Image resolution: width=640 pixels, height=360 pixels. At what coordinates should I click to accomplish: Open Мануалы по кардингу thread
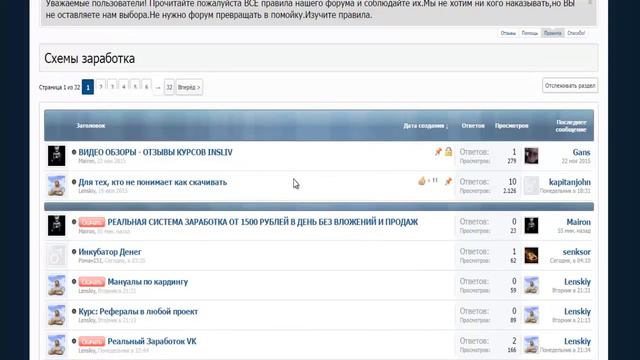pyautogui.click(x=148, y=282)
